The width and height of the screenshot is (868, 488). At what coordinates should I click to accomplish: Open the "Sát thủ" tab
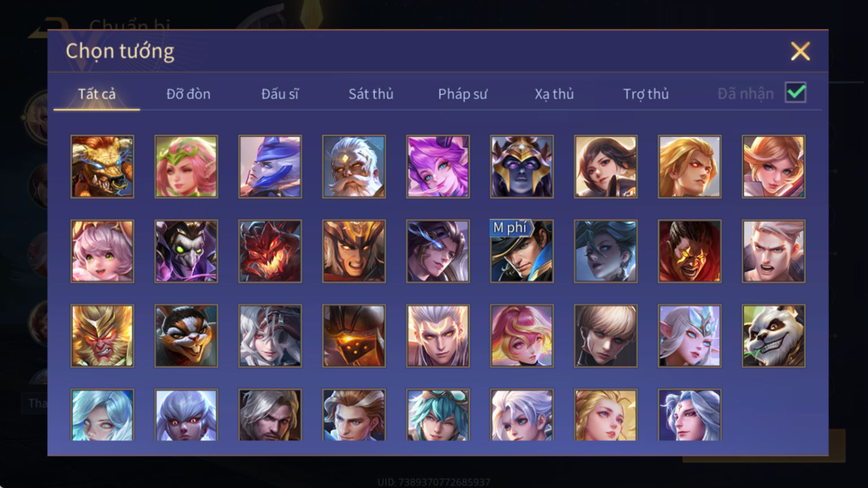pyautogui.click(x=371, y=94)
